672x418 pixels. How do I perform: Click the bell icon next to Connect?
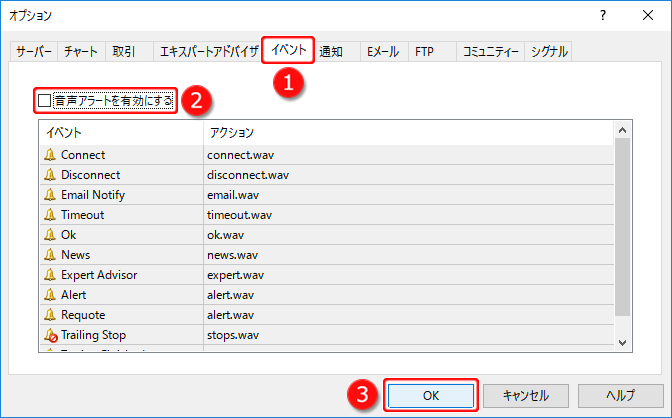pos(50,155)
